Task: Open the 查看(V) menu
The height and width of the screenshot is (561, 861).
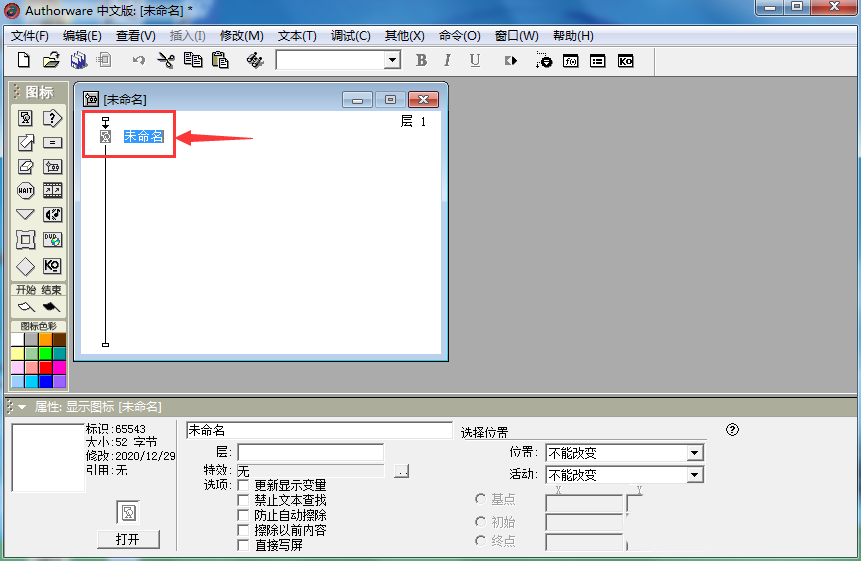Action: tap(136, 36)
